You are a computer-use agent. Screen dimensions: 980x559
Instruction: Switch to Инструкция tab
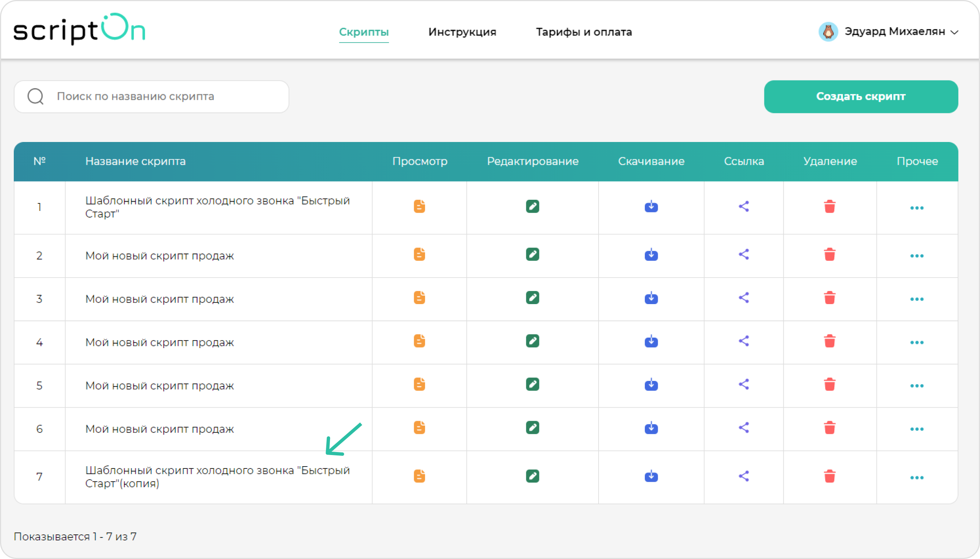tap(462, 32)
